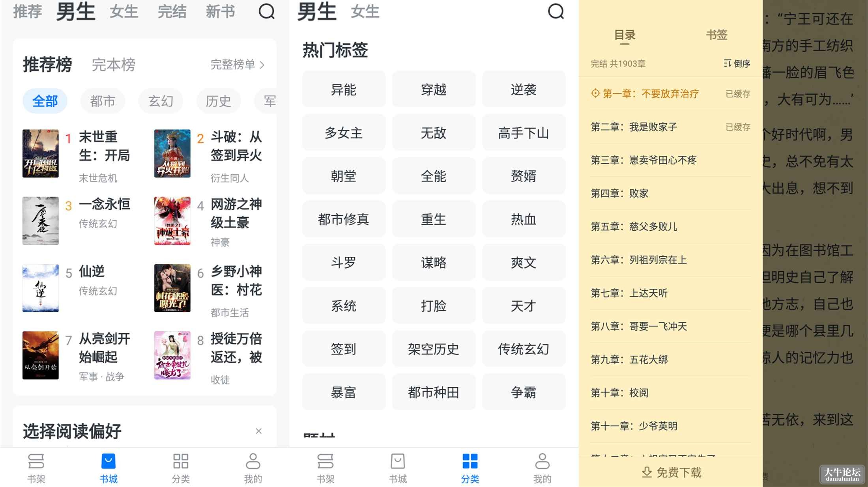Open search in the category panel
This screenshot has height=487, width=868.
(556, 11)
